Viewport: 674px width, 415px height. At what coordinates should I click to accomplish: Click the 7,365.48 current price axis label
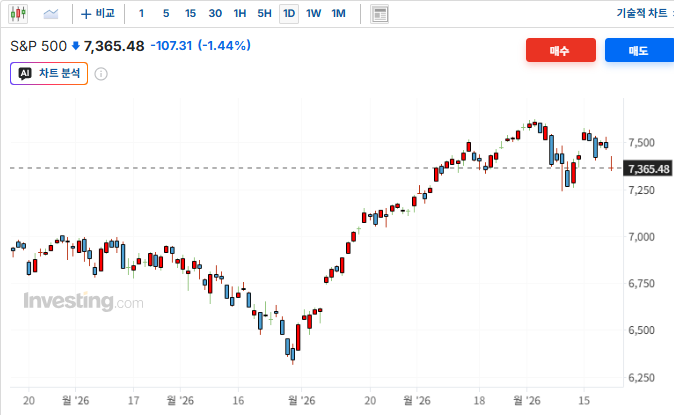click(x=648, y=169)
